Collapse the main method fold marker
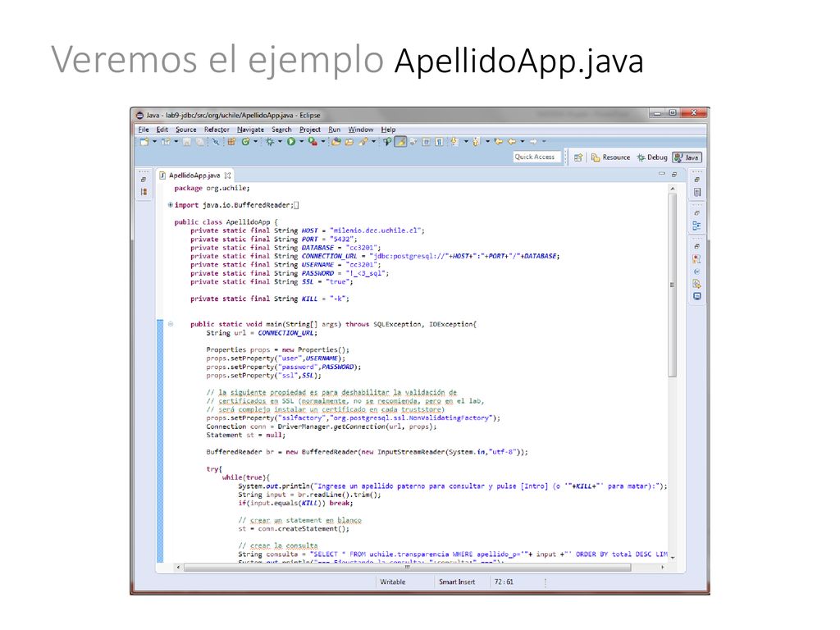Image resolution: width=840 pixels, height=630 pixels. click(171, 323)
